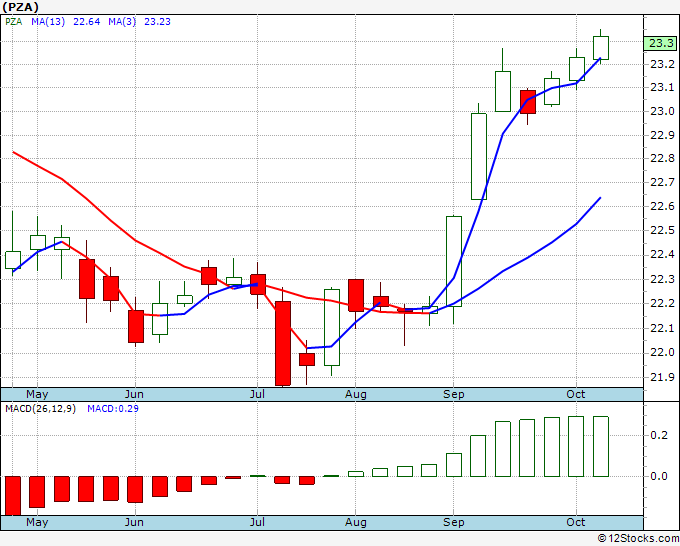Click May on the MACD panel date axis

(37, 522)
